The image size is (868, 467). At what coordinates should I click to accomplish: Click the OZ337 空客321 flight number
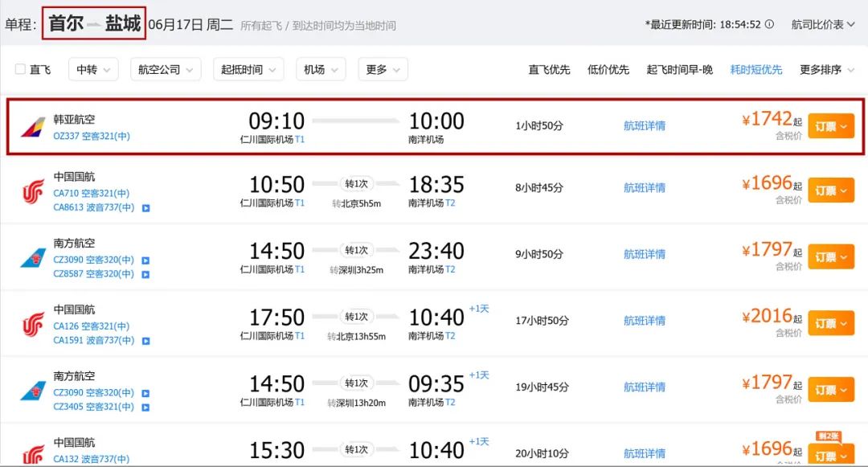[x=92, y=136]
